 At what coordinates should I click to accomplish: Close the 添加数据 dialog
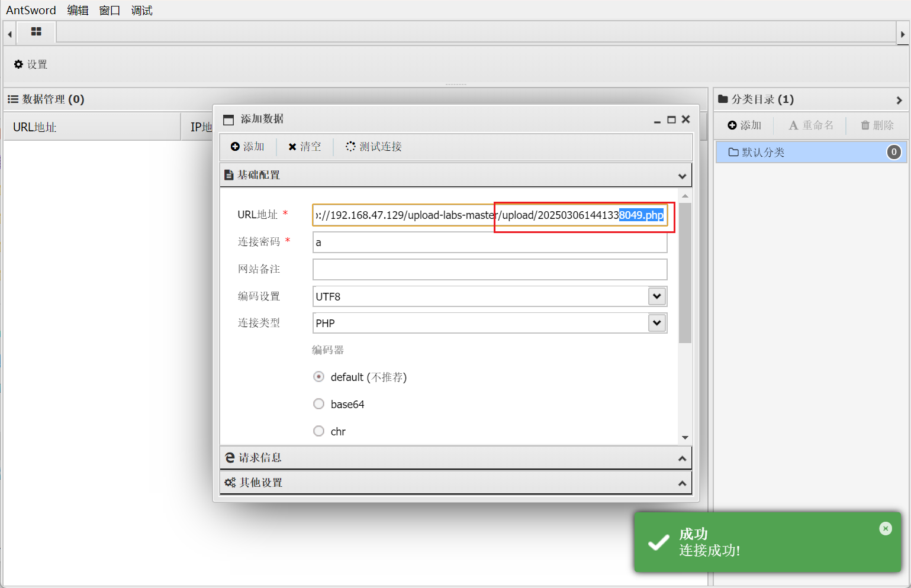[686, 119]
